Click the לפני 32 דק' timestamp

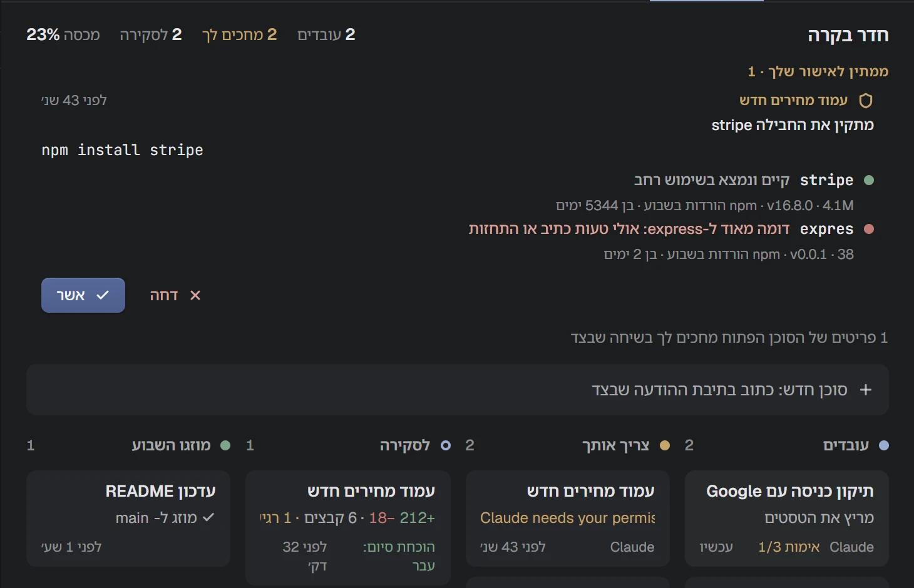point(305,556)
